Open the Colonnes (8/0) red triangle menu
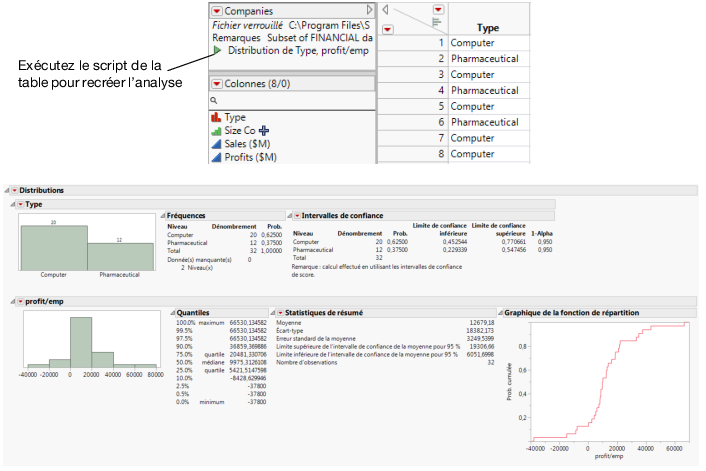 (217, 84)
